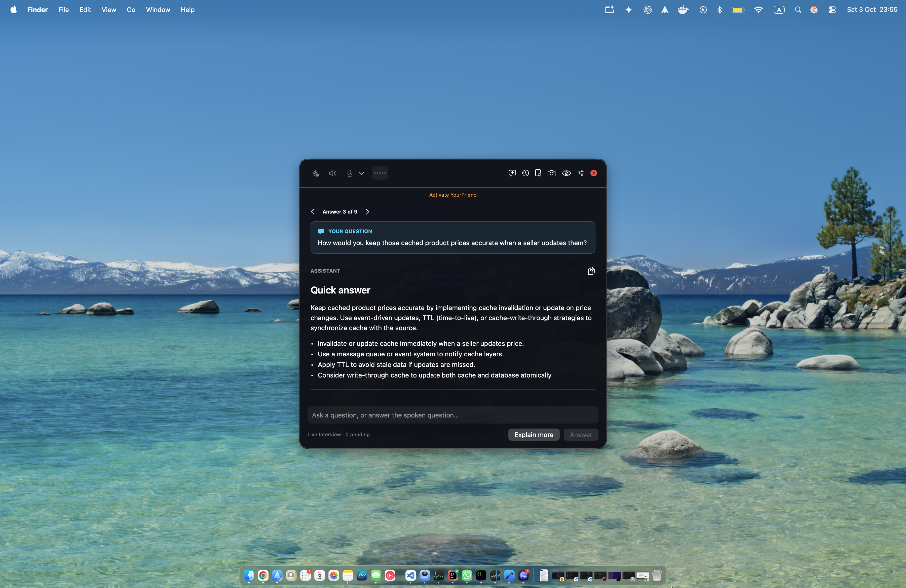Close assistant window with red X button
906x588 pixels.
point(593,173)
